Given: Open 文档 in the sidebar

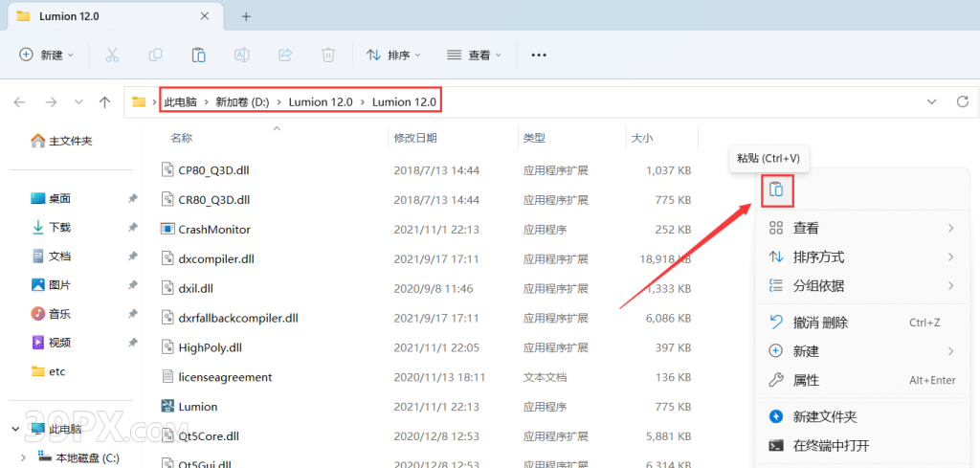Looking at the screenshot, I should tap(51, 256).
